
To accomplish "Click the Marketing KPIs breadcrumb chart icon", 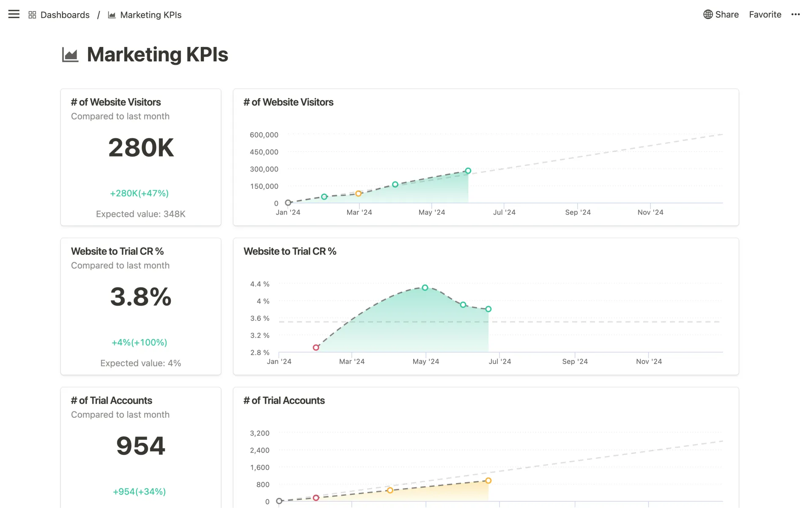I will click(112, 15).
